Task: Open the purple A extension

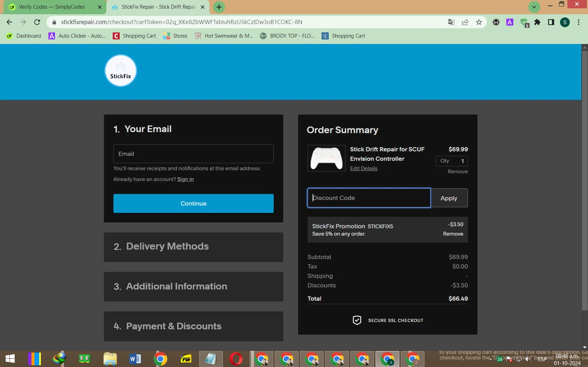Action: 510,22
